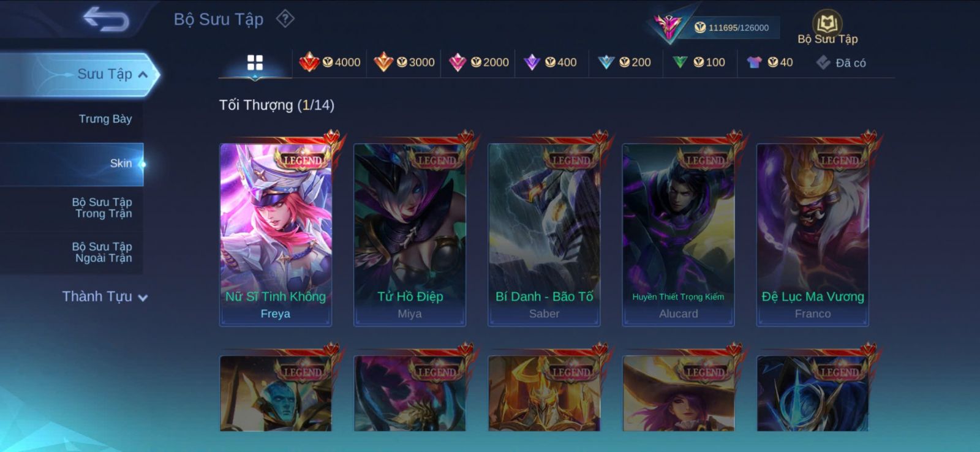
Task: Open Bộ Sưu Tập book button
Action: (827, 28)
